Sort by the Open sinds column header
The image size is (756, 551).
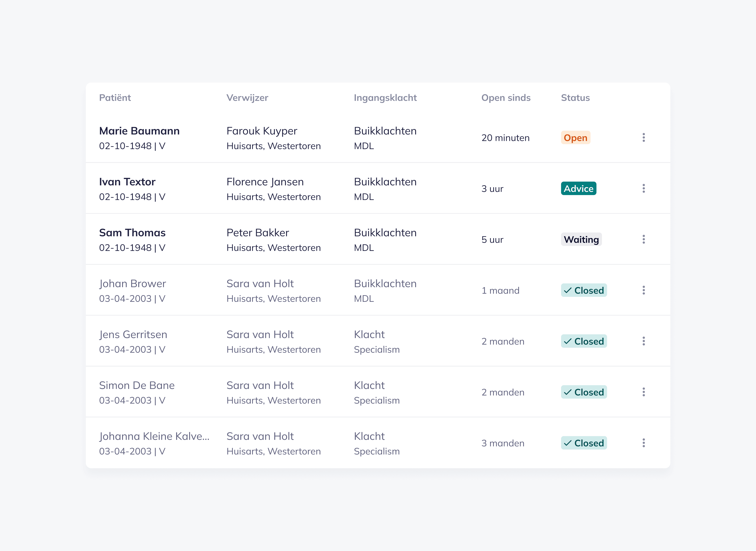coord(506,98)
